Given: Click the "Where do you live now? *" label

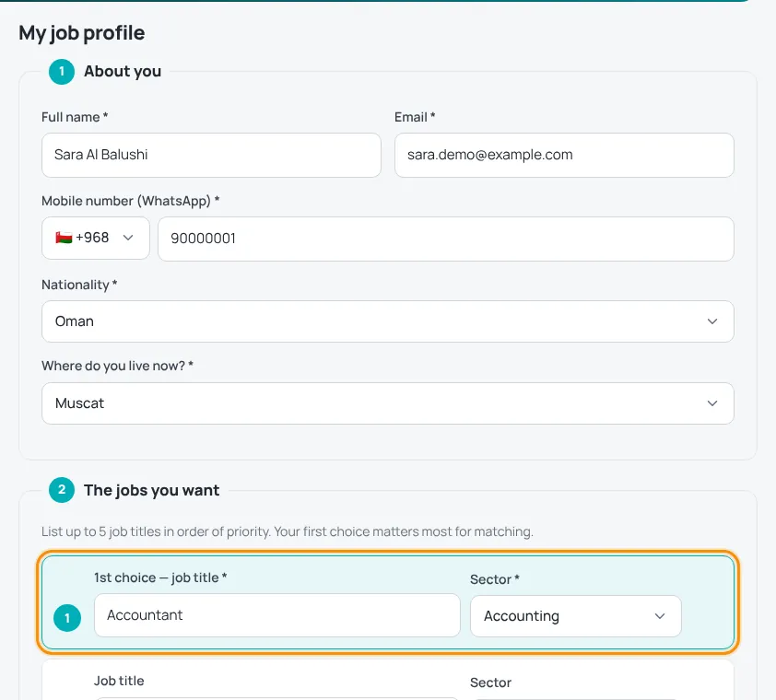Looking at the screenshot, I should pos(117,366).
